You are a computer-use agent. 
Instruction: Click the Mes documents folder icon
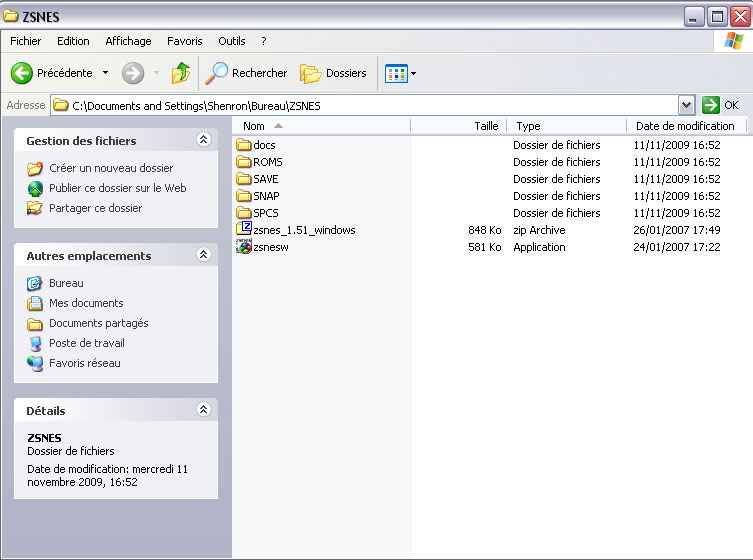[35, 304]
